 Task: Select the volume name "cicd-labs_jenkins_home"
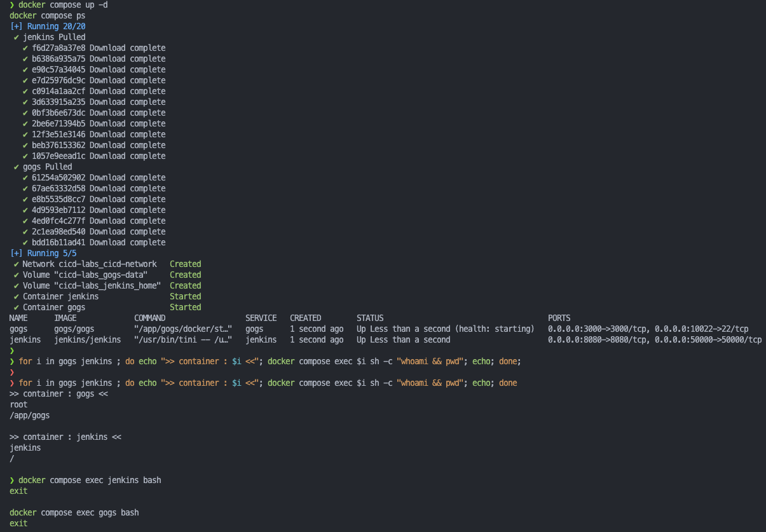pos(107,285)
